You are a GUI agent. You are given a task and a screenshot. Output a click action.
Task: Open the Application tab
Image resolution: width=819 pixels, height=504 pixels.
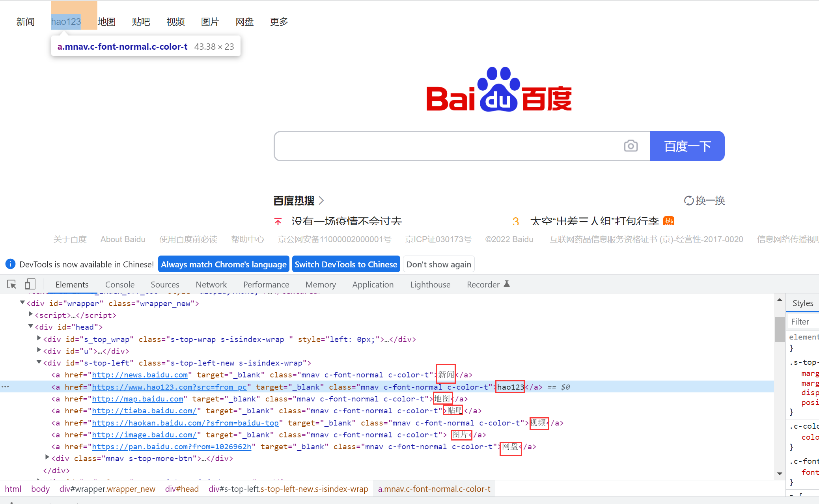pyautogui.click(x=373, y=284)
